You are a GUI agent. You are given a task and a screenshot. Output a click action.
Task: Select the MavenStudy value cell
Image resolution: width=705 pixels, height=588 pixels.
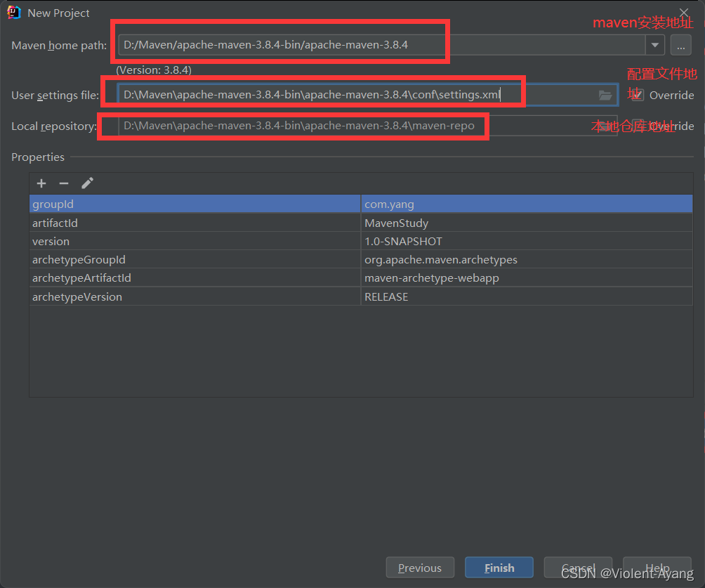527,223
